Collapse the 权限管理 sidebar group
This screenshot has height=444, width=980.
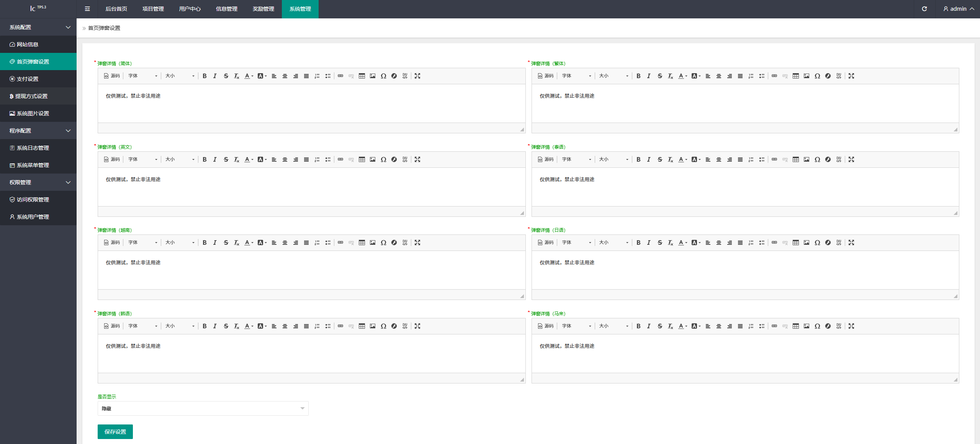point(38,182)
